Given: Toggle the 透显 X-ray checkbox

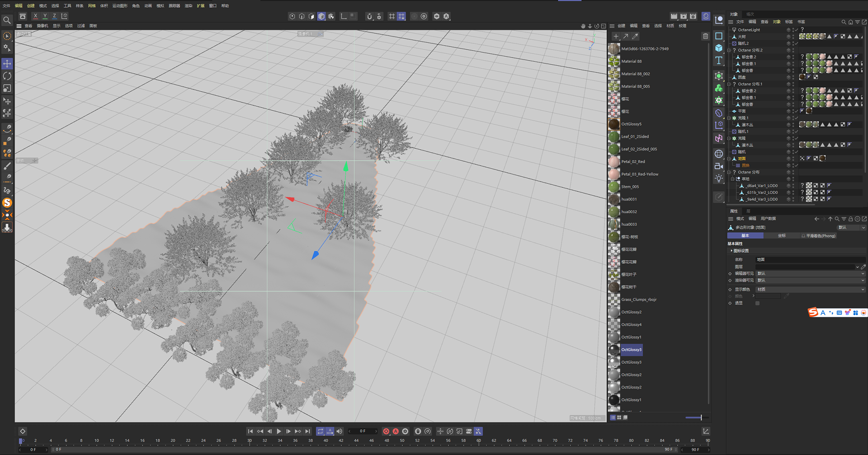Looking at the screenshot, I should coord(757,303).
